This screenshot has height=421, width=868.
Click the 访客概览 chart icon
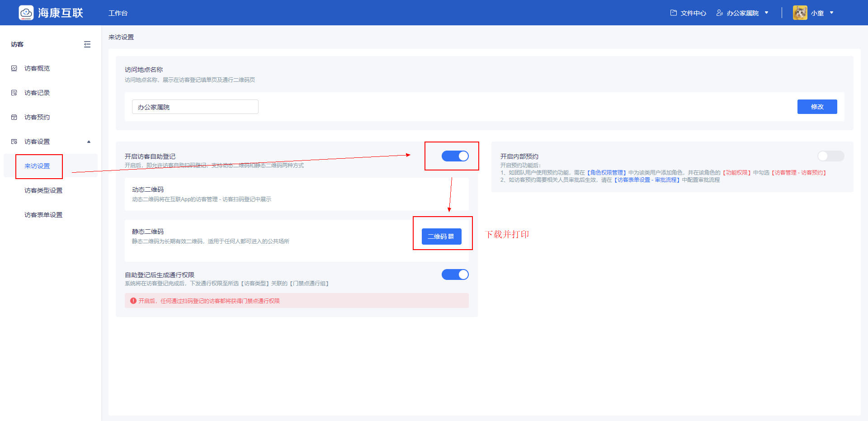[14, 68]
